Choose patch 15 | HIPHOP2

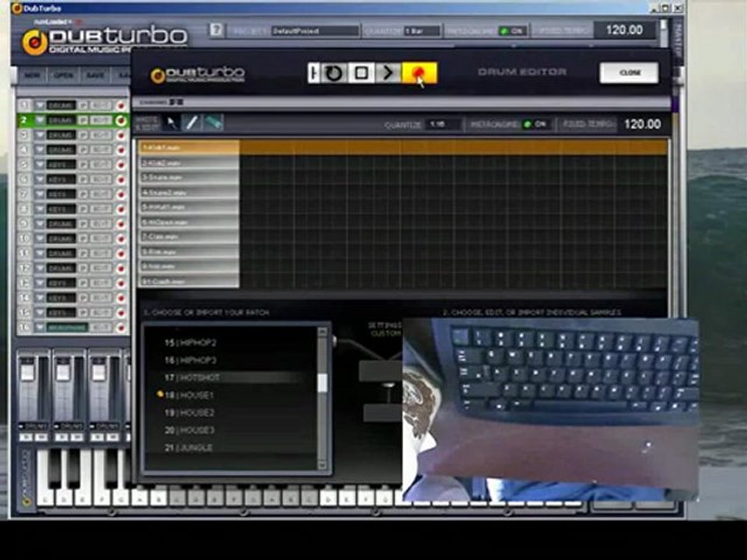click(x=191, y=342)
